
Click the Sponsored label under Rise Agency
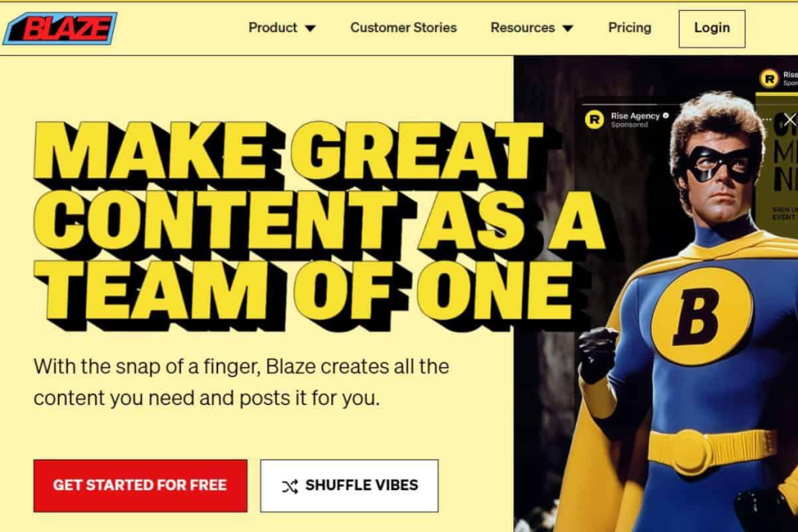tap(629, 125)
